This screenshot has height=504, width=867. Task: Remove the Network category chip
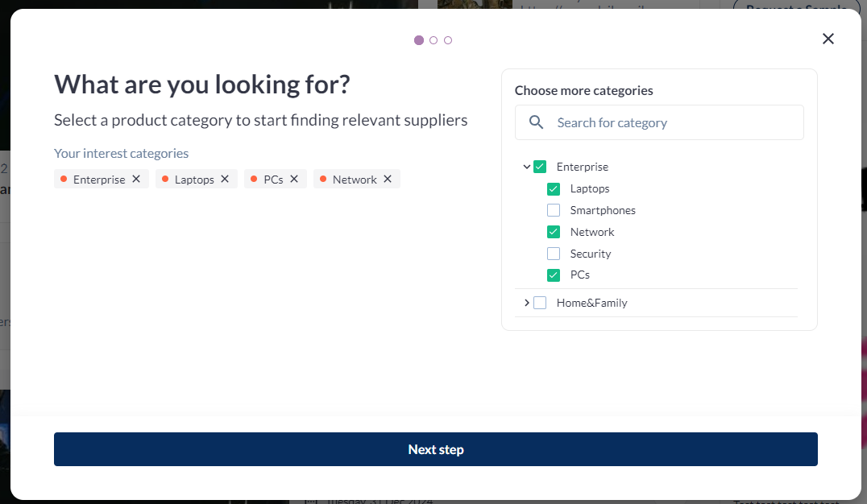(x=388, y=179)
